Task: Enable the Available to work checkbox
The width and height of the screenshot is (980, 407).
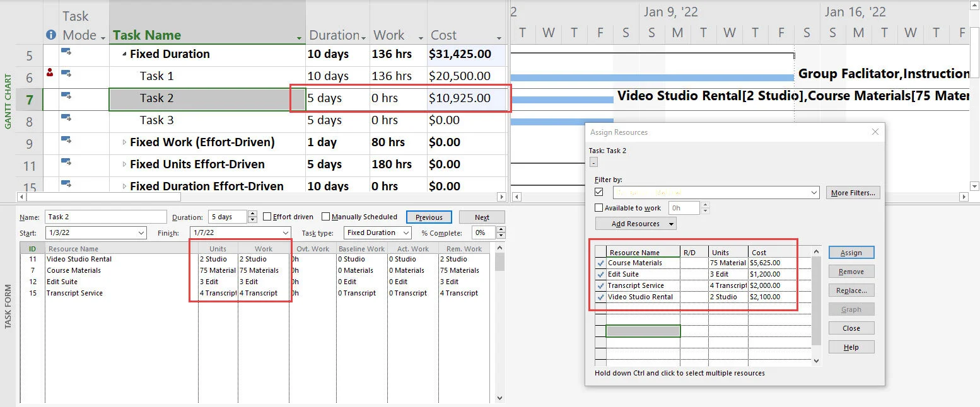Action: [x=599, y=208]
